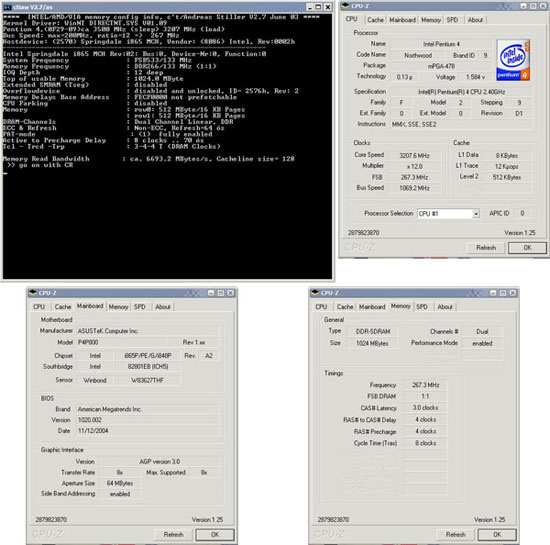Image resolution: width=550 pixels, height=545 pixels.
Task: Close the CPU-Z Memory window
Action: (x=513, y=293)
